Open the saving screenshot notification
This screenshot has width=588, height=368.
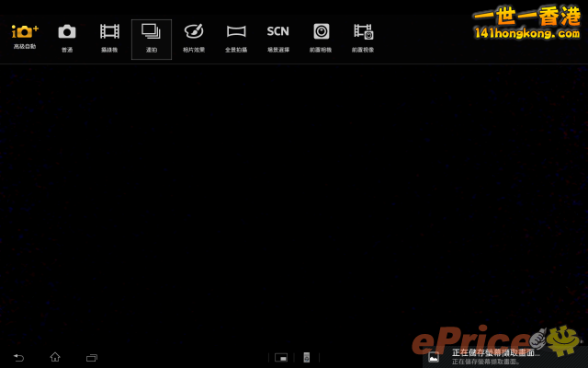(x=505, y=357)
